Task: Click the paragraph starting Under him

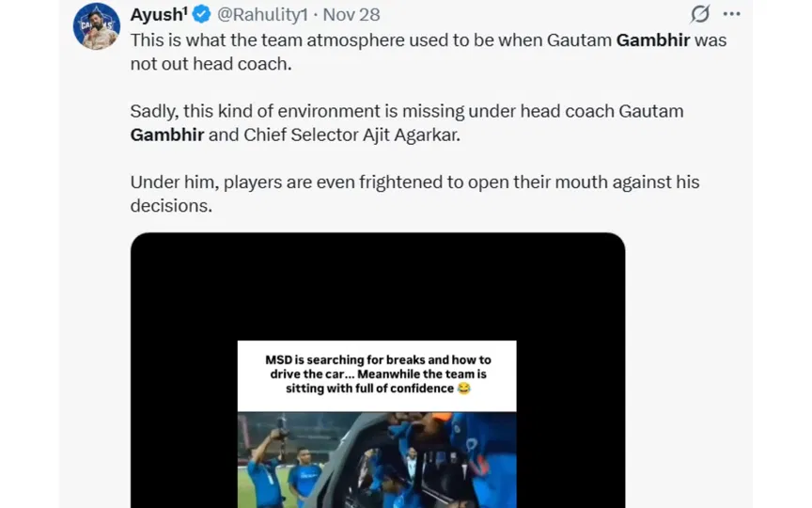Action: coord(414,193)
